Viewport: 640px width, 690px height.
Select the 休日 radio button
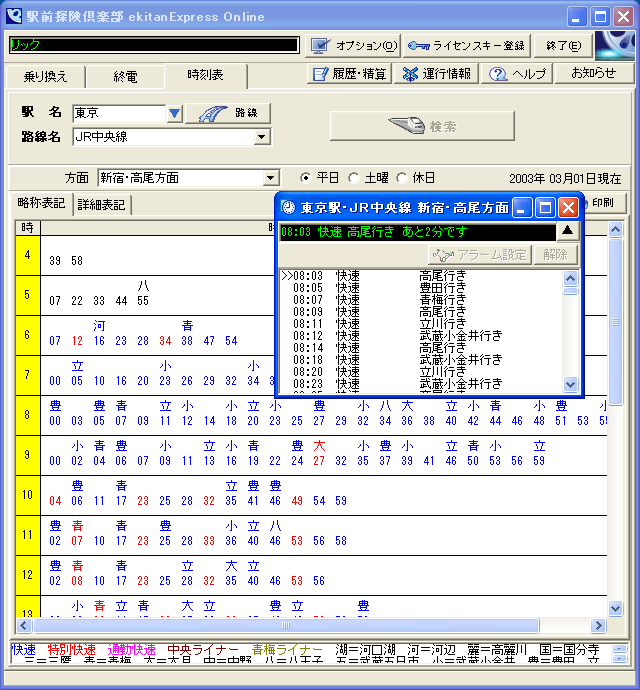coord(401,178)
